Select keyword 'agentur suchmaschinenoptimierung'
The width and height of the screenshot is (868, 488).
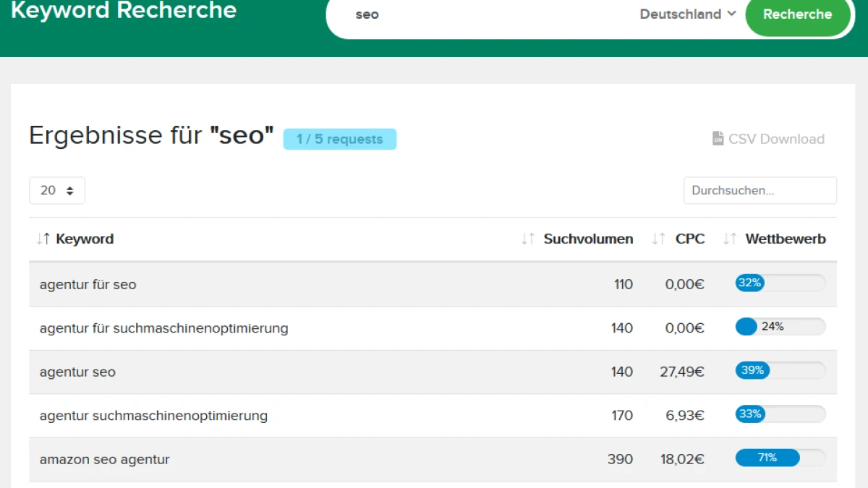click(153, 416)
